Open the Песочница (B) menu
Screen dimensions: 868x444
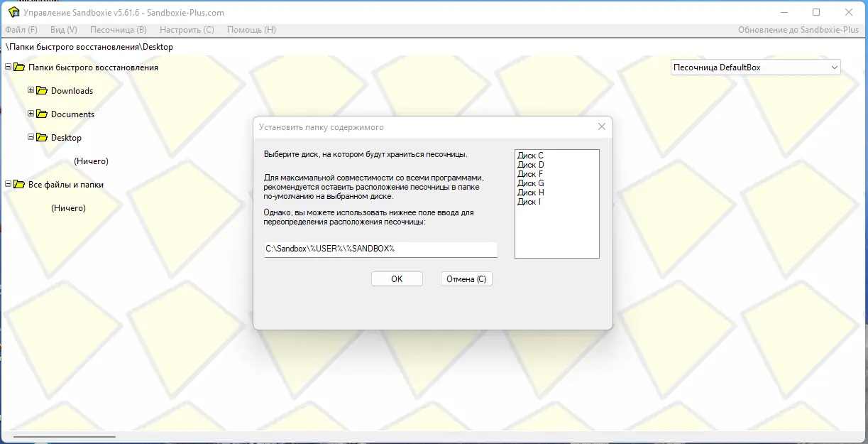(x=119, y=30)
